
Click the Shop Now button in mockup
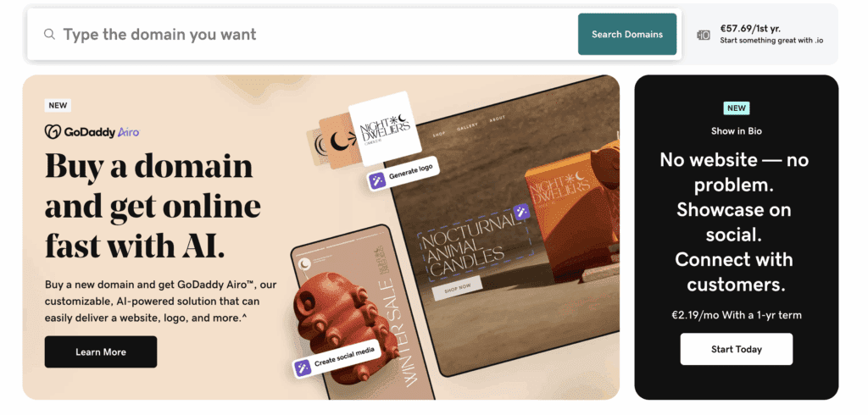pos(457,288)
